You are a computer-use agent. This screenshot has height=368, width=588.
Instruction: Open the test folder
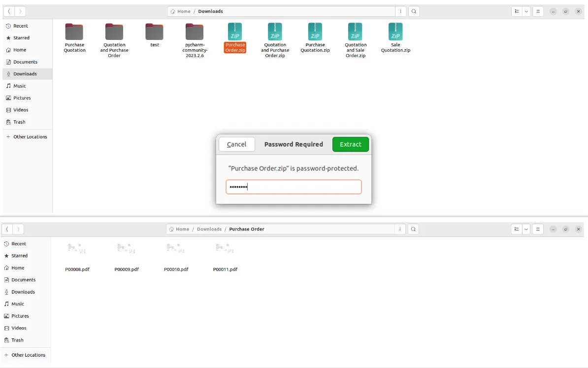155,35
